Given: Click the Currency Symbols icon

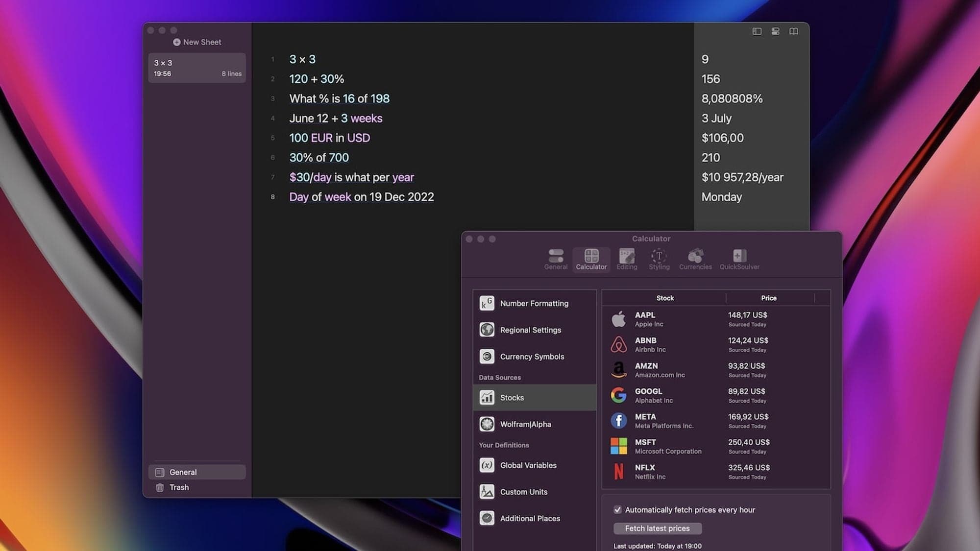Looking at the screenshot, I should coord(487,356).
